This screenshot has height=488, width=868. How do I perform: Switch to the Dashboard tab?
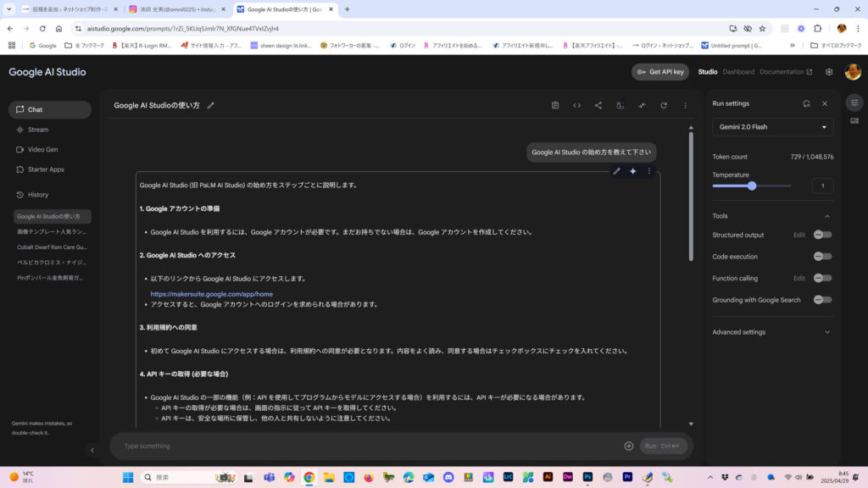738,72
